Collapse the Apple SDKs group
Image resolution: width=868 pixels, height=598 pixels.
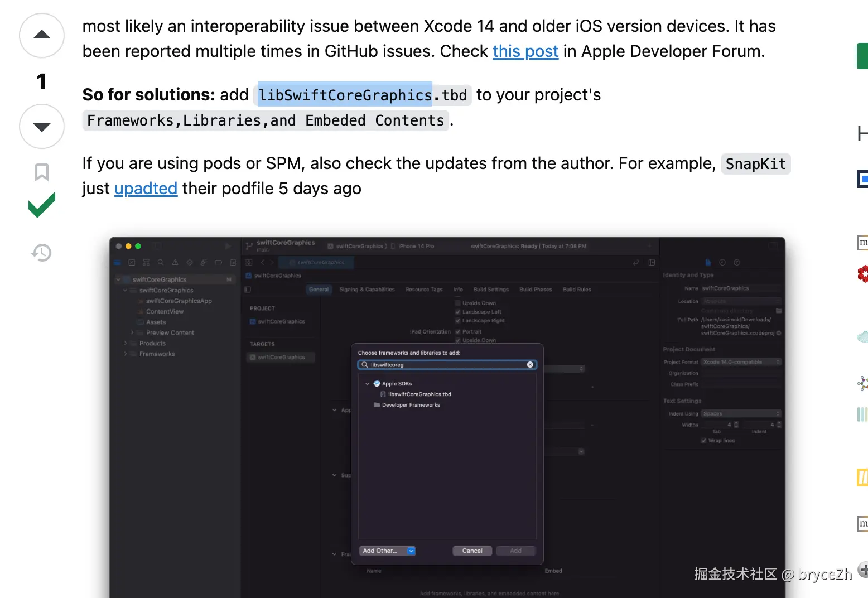[x=367, y=384]
